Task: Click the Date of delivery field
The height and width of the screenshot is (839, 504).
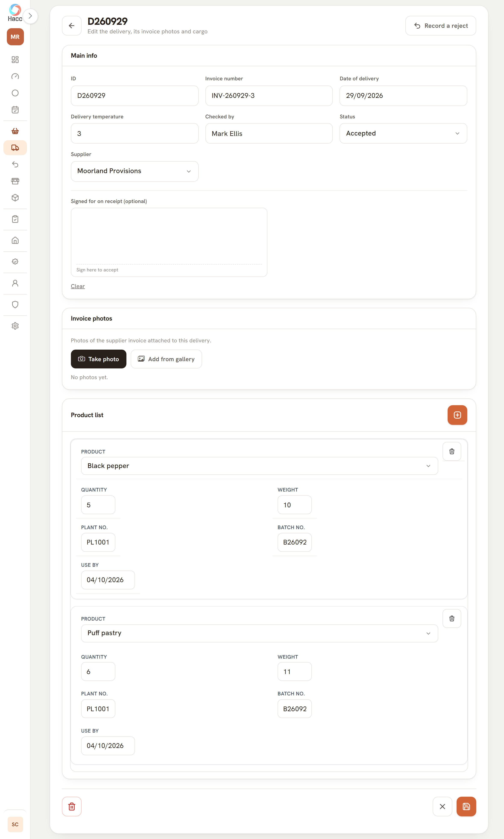Action: pyautogui.click(x=403, y=96)
